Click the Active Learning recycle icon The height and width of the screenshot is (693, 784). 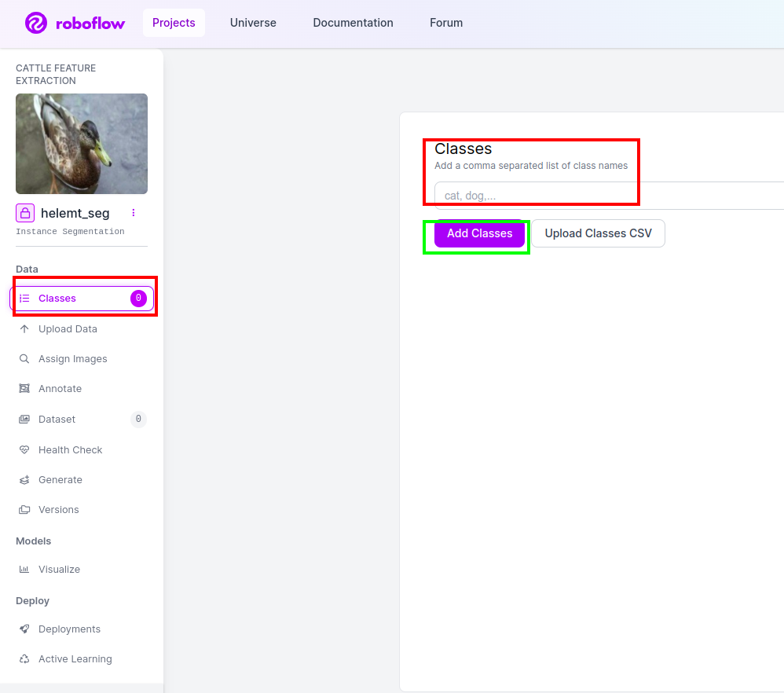point(24,659)
